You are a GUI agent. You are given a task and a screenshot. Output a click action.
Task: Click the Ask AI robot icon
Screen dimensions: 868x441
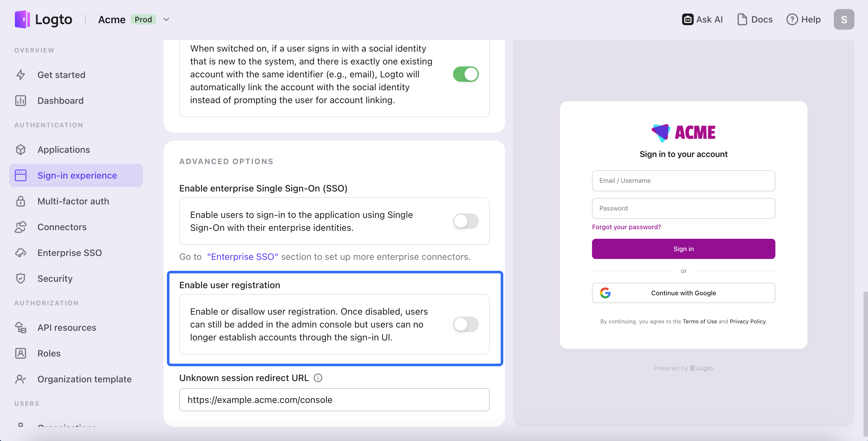[x=687, y=20]
